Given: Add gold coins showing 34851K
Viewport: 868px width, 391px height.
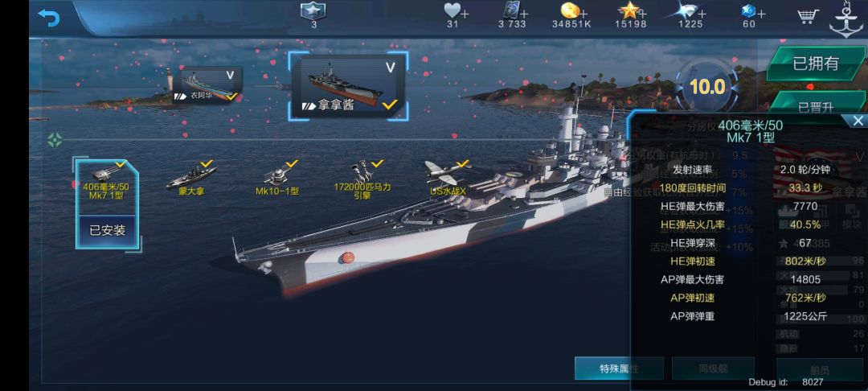Looking at the screenshot, I should pyautogui.click(x=572, y=15).
